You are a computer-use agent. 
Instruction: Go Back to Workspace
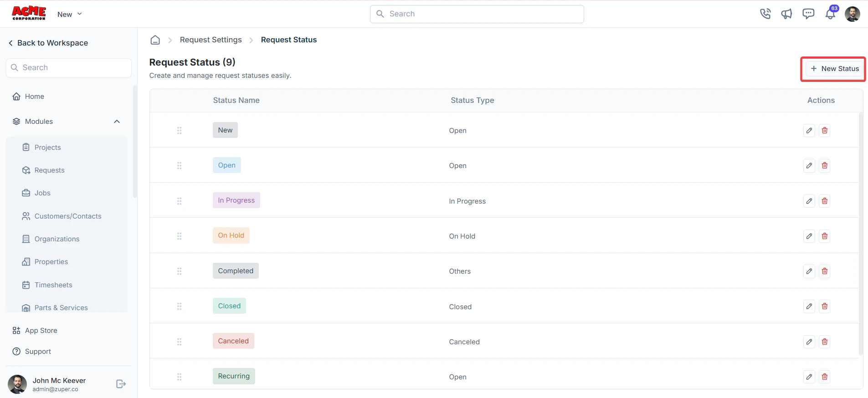pyautogui.click(x=48, y=43)
